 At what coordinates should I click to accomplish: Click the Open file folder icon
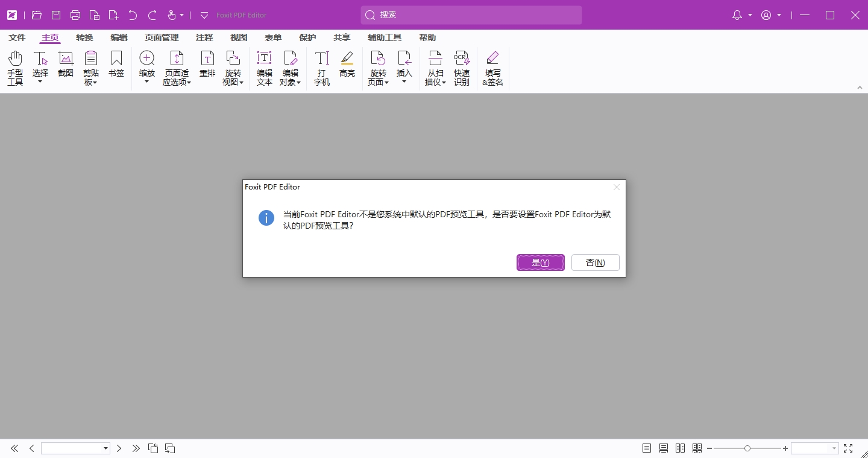37,15
